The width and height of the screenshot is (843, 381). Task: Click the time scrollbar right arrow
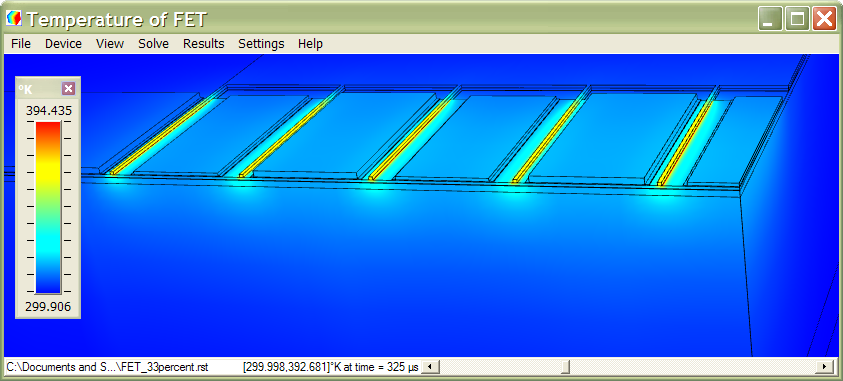coord(824,368)
